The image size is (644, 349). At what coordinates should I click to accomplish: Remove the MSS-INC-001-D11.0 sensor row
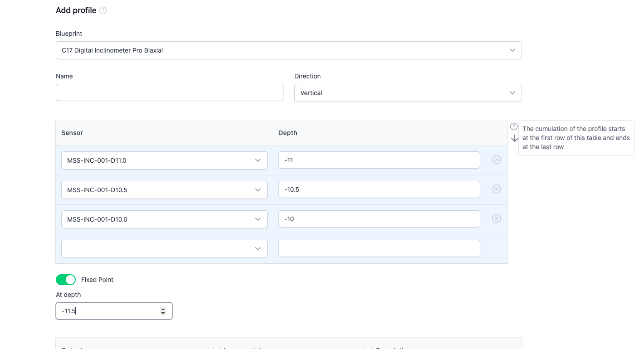[497, 160]
